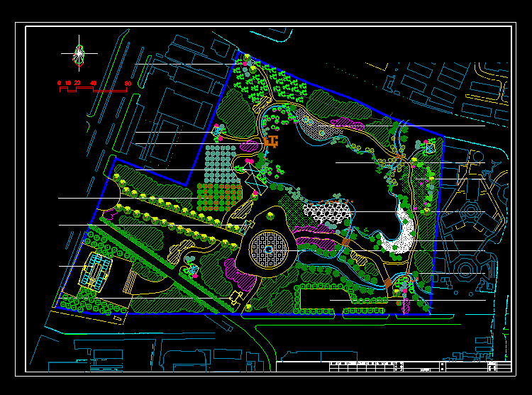Select the red-circled green tree grid

click(219, 197)
